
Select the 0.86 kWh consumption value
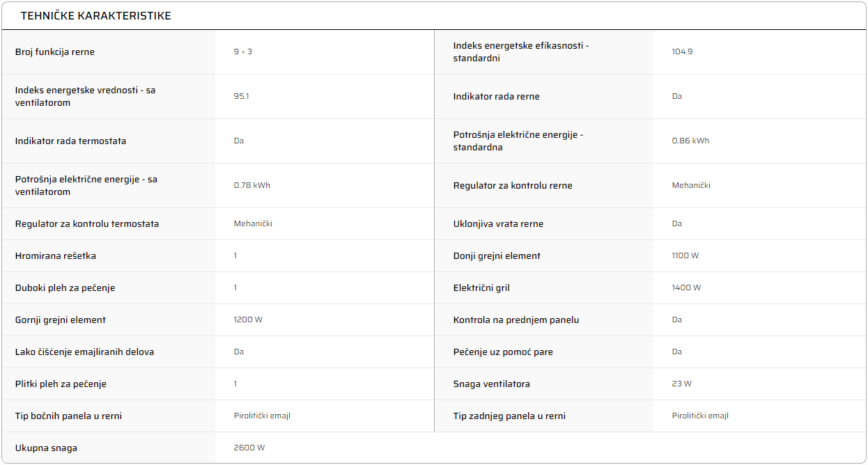690,141
